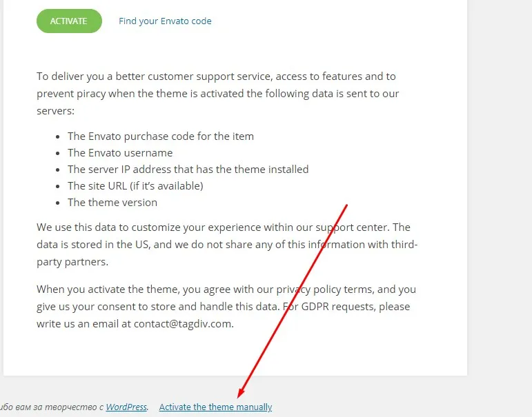This screenshot has height=417, width=532.
Task: Click the red arrow's tip
Action: [x=238, y=397]
